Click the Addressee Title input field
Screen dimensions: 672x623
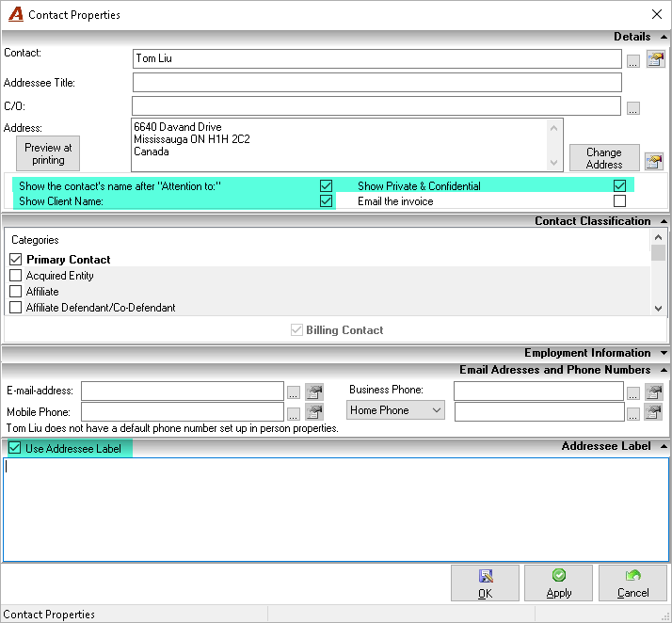point(377,82)
